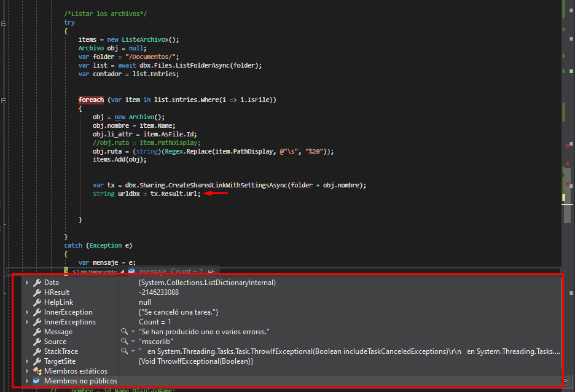Click the highlighted foreach keyword

point(91,100)
